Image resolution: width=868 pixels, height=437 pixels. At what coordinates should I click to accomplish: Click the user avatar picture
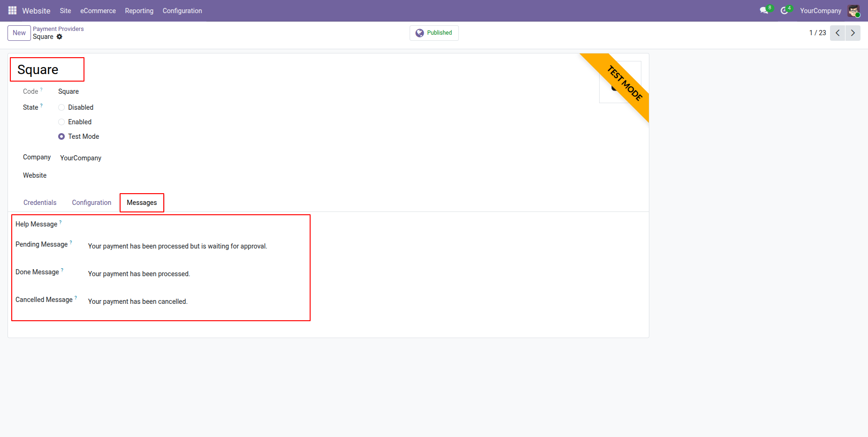tap(853, 11)
